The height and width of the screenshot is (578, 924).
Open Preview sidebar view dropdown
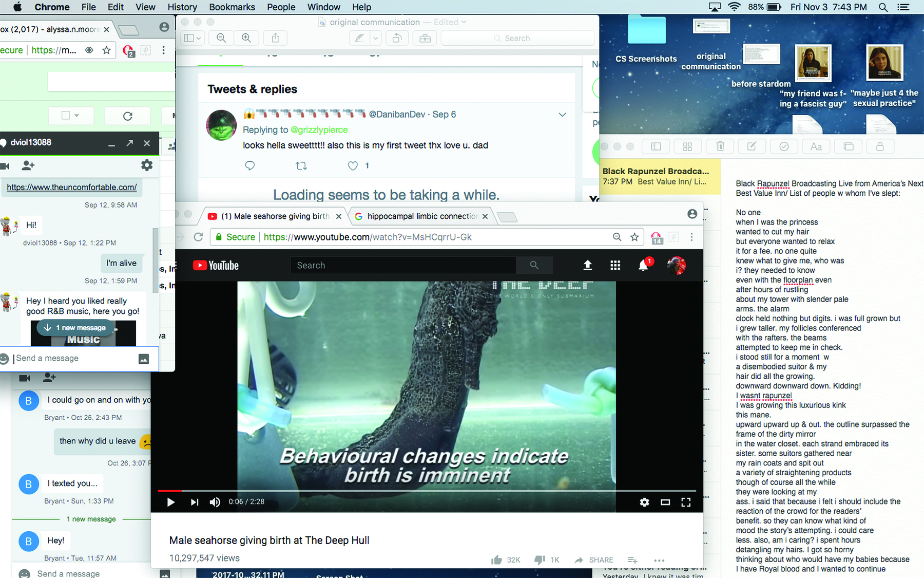(x=193, y=38)
